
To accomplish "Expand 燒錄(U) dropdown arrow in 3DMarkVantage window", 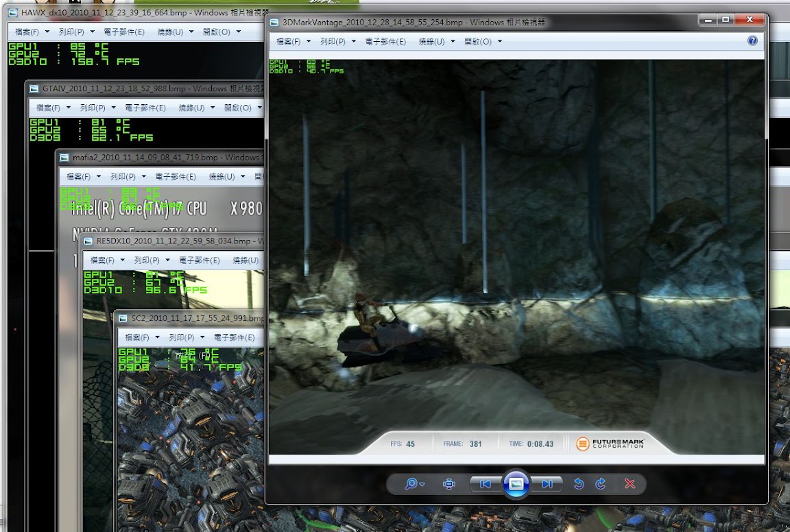I will click(x=453, y=41).
